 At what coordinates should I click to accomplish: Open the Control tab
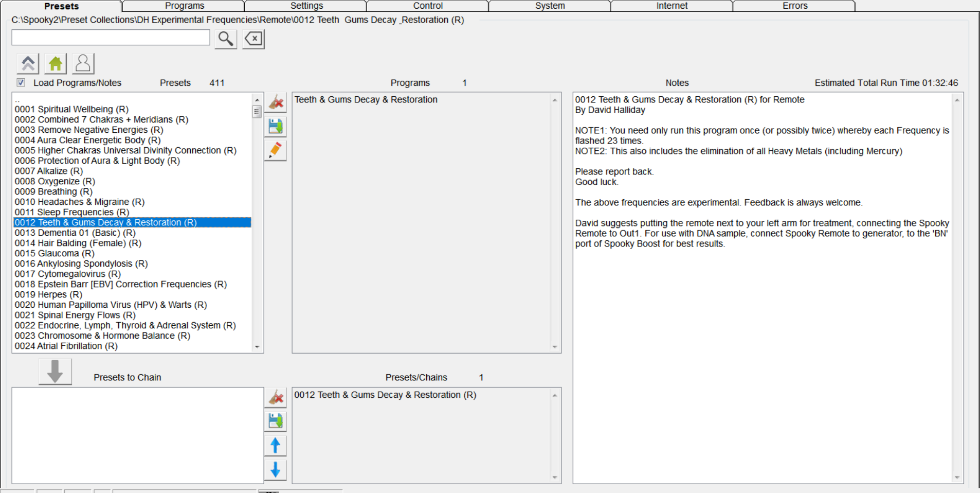tap(428, 6)
